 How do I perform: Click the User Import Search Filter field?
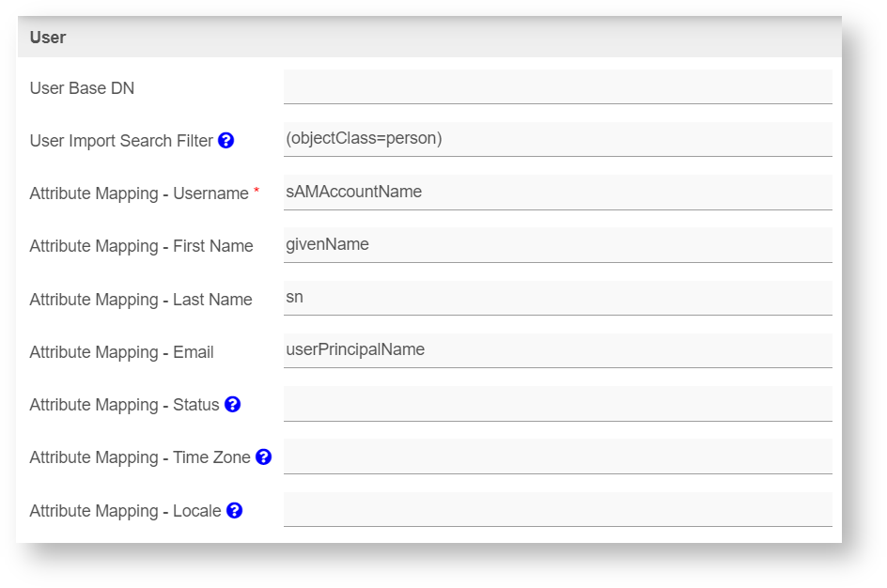pos(557,139)
